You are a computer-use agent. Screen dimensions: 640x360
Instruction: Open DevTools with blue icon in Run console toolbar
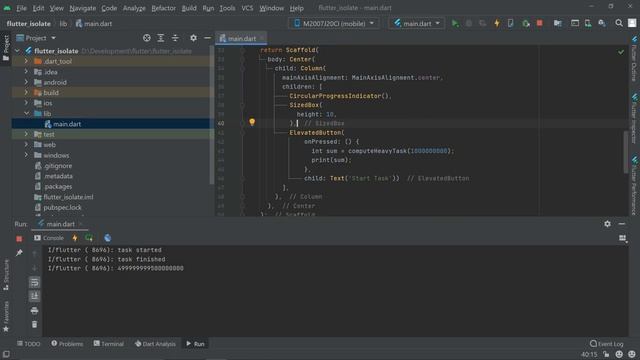[107, 238]
